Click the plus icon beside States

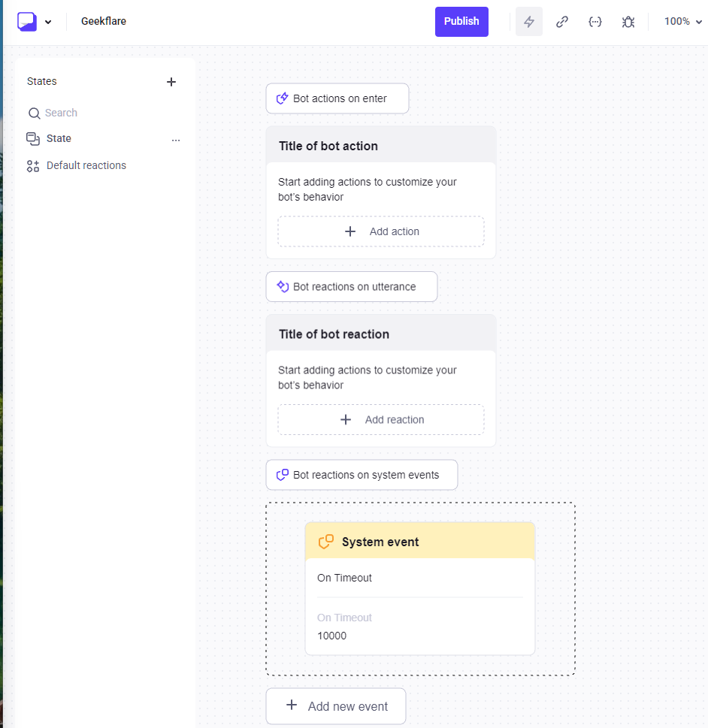coord(171,82)
